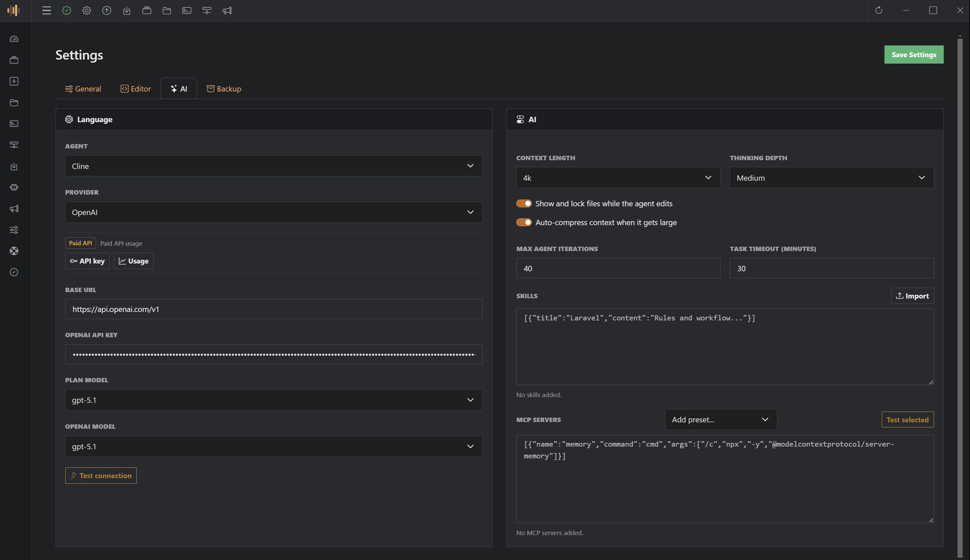Click the upload arrow circle icon in toolbar

click(x=107, y=10)
